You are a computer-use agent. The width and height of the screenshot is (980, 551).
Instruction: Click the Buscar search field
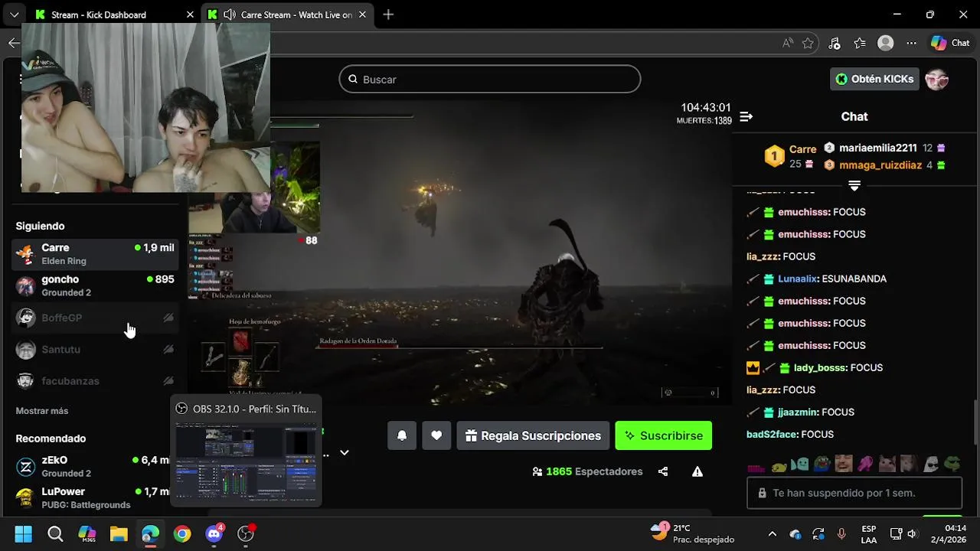click(490, 79)
